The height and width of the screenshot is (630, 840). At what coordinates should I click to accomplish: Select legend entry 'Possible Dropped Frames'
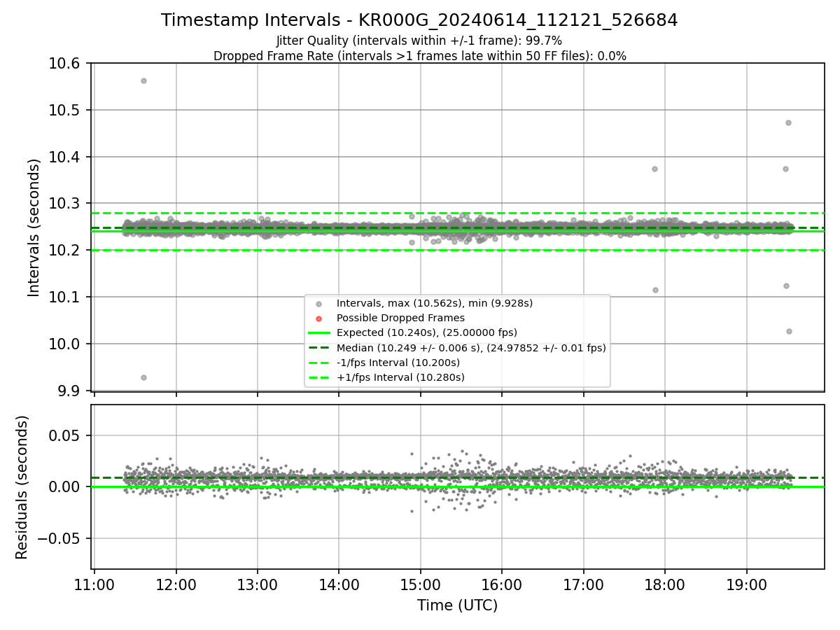point(400,318)
